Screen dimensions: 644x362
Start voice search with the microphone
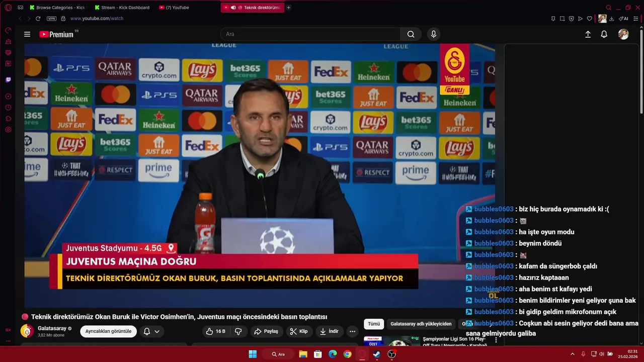coord(434,34)
